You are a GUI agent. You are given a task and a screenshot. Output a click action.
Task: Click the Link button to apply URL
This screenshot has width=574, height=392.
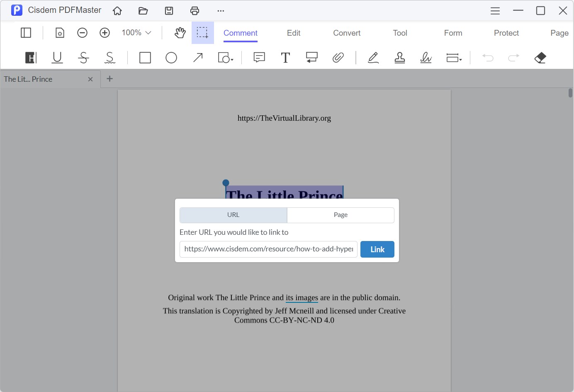[377, 249]
